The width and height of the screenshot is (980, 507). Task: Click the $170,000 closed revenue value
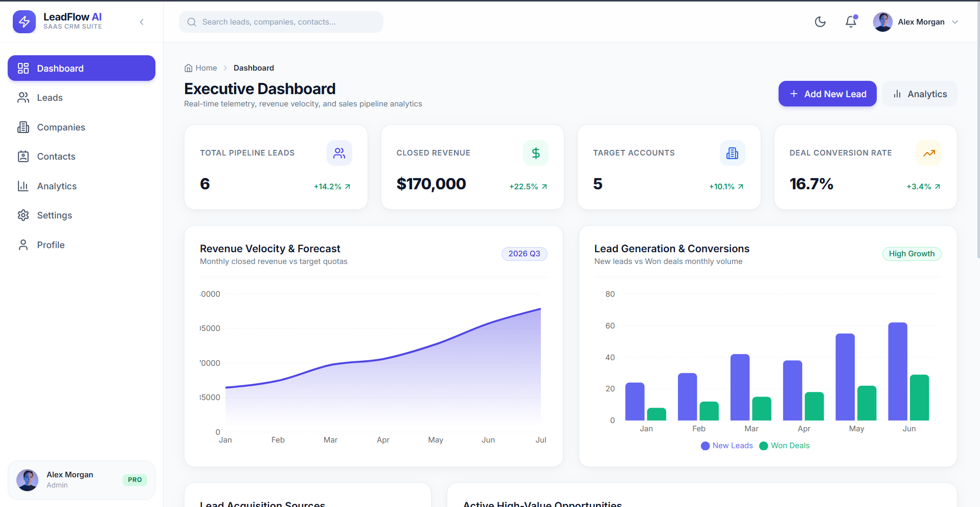click(x=431, y=184)
